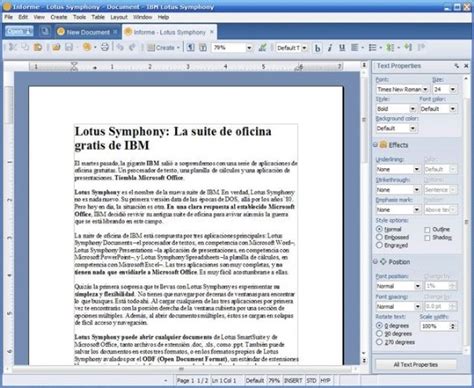Click the Undo arrow icon
Viewport: 474px width, 388px height.
120,47
